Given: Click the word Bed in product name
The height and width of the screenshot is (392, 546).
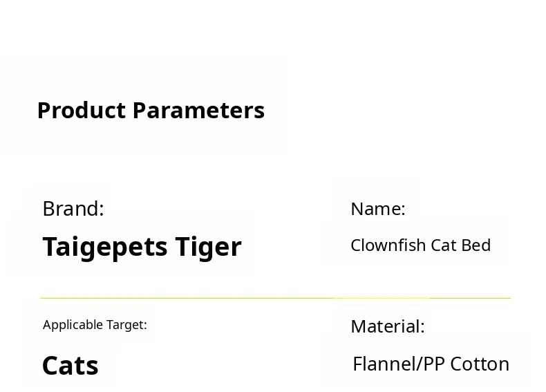Looking at the screenshot, I should 478,245.
